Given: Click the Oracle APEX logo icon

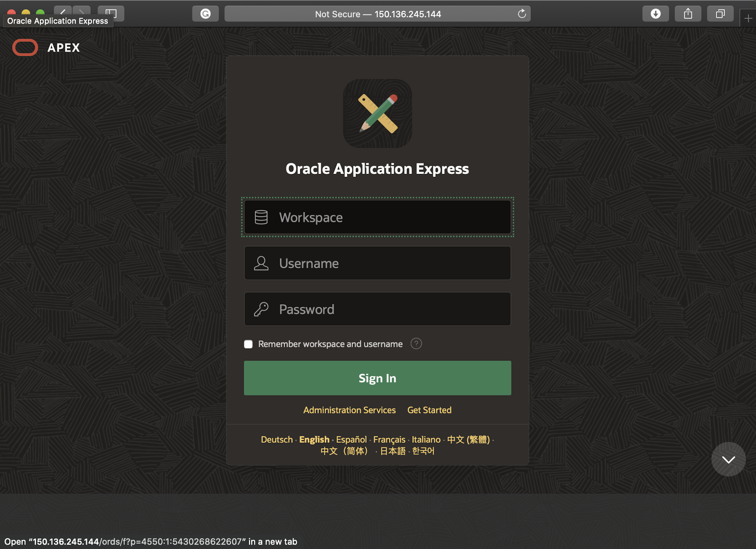Looking at the screenshot, I should click(x=25, y=48).
